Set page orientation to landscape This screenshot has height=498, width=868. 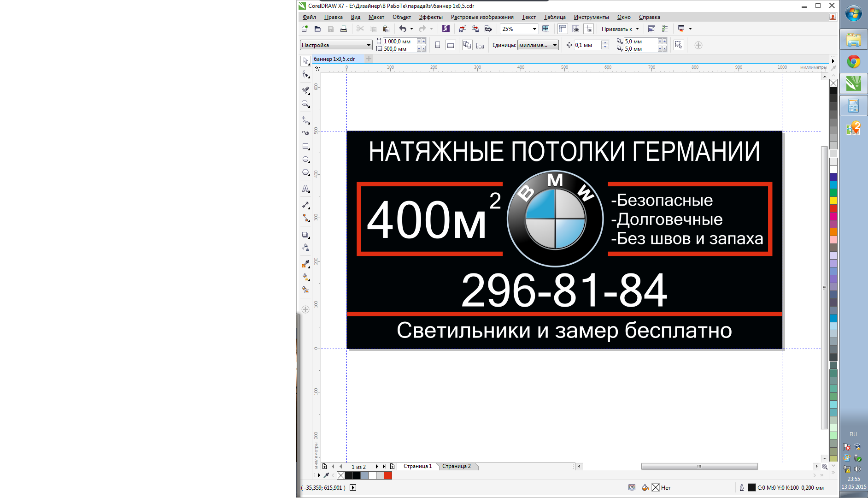click(x=451, y=45)
